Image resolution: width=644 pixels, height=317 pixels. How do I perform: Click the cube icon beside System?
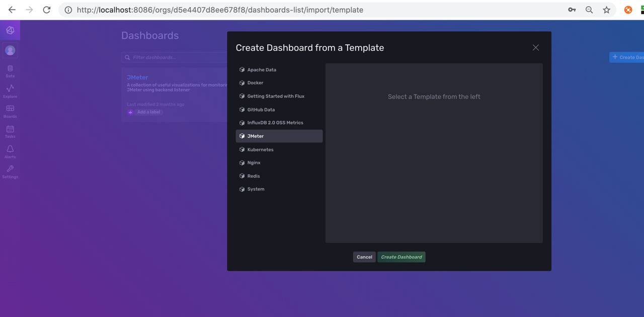click(x=242, y=189)
